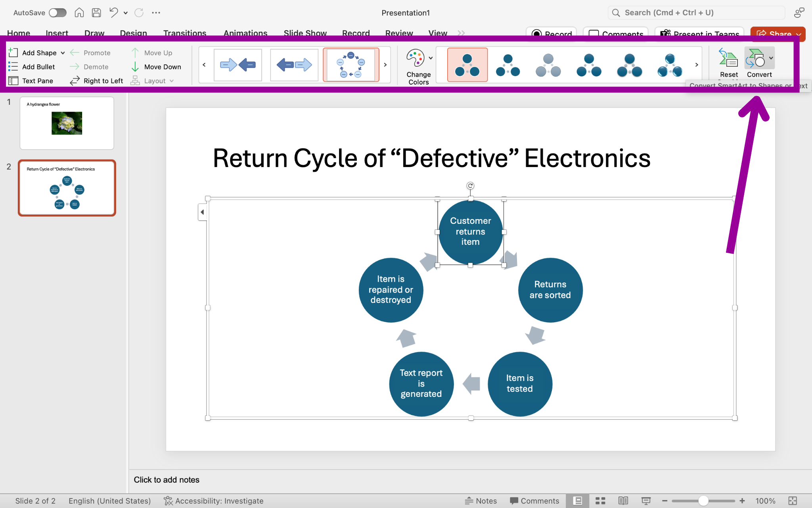
Task: Click the Item is tested circle
Action: (x=520, y=384)
